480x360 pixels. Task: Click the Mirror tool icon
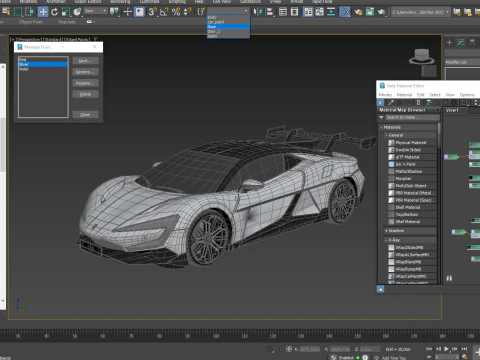click(257, 12)
